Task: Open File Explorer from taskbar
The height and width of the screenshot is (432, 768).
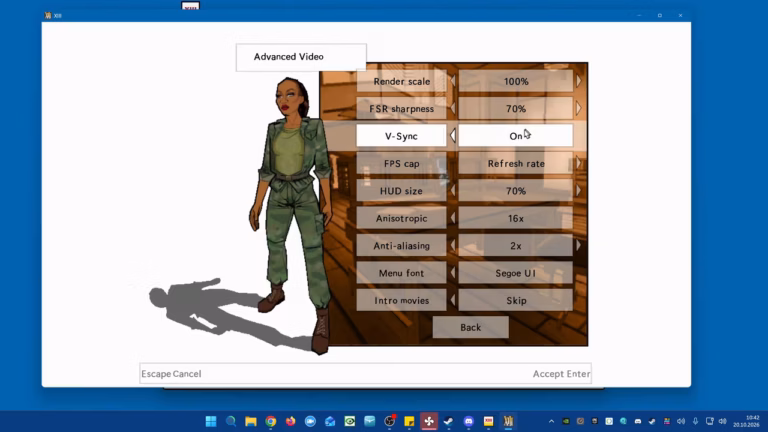Action: point(251,421)
